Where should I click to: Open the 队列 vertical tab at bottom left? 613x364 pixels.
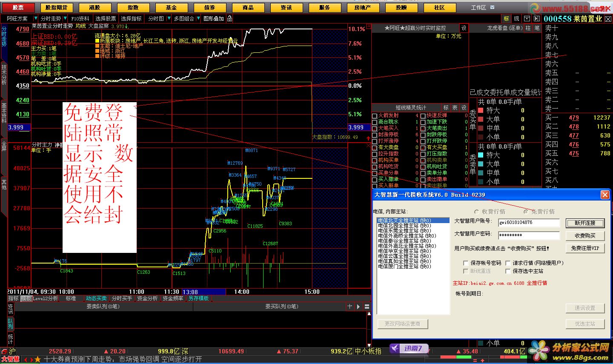coord(11,324)
